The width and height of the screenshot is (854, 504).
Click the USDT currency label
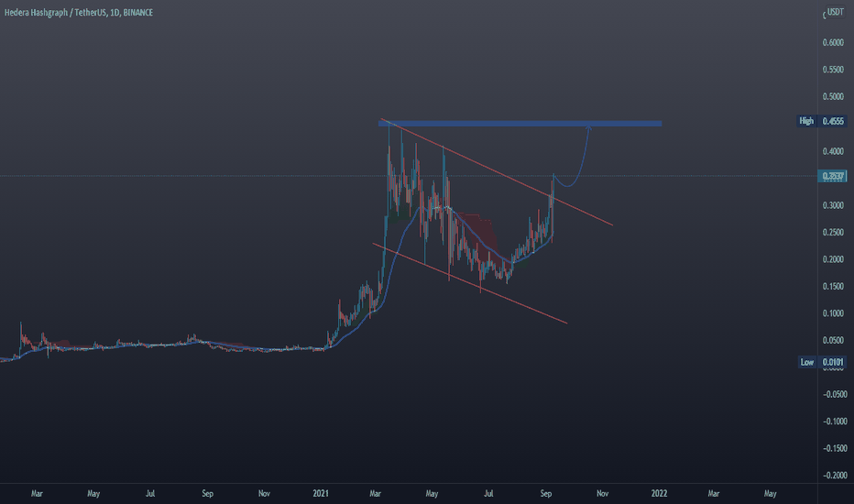[x=836, y=12]
